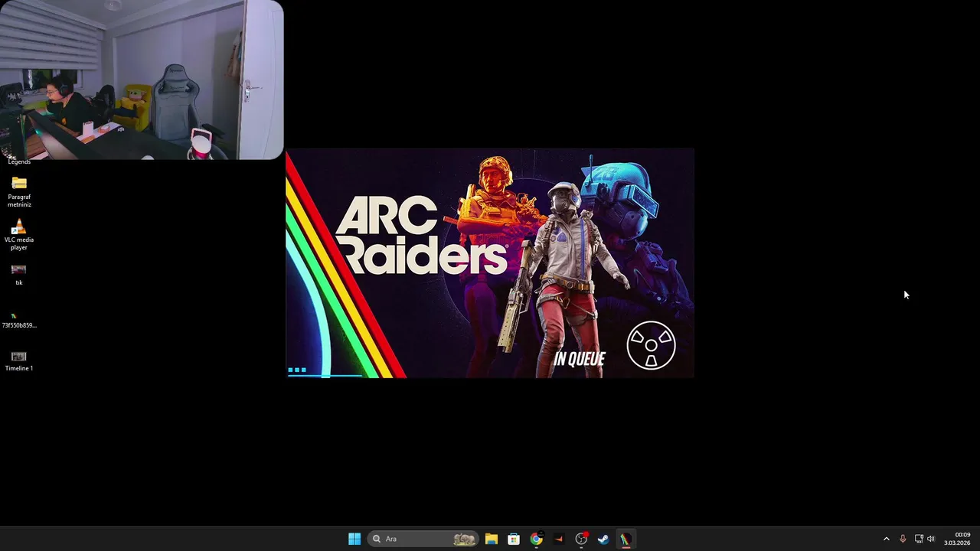The width and height of the screenshot is (980, 551).
Task: Open Steam from the taskbar
Action: coord(603,539)
